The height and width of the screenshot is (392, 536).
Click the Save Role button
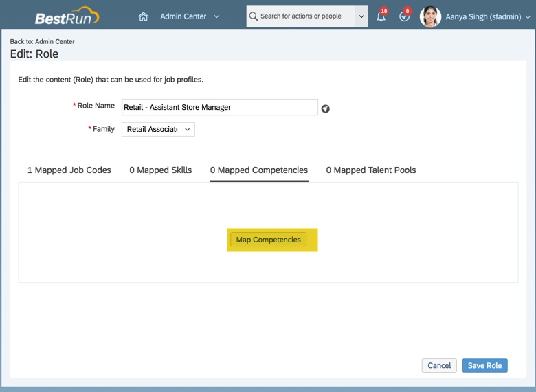click(484, 365)
